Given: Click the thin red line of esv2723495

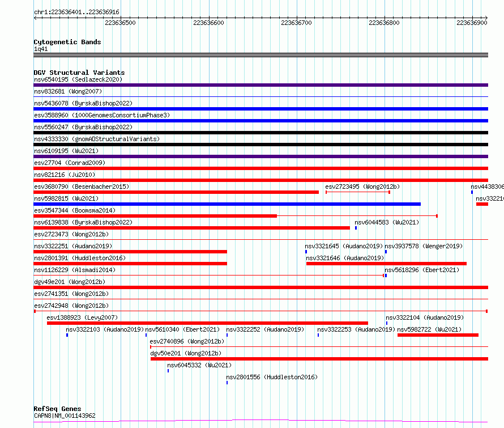Looking at the screenshot, I should (x=358, y=192).
